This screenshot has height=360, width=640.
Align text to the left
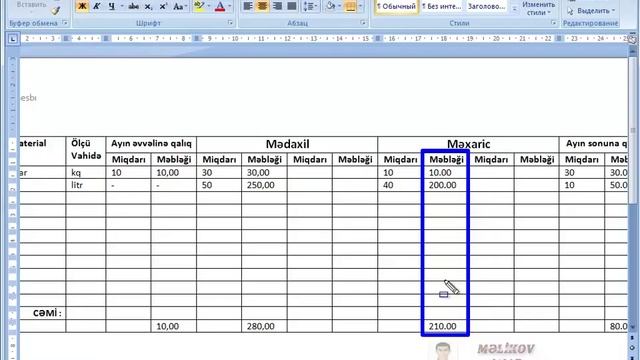248,6
